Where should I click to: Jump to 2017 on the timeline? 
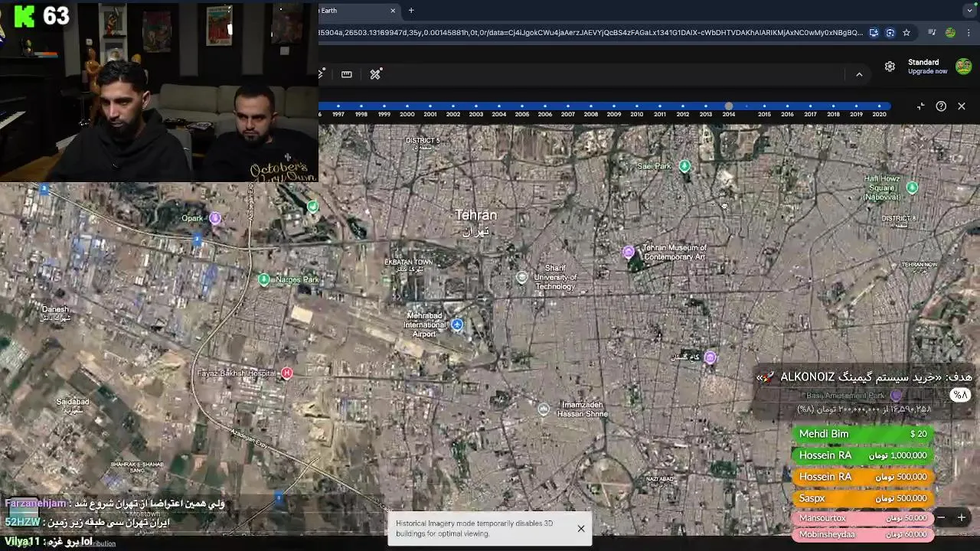point(810,114)
